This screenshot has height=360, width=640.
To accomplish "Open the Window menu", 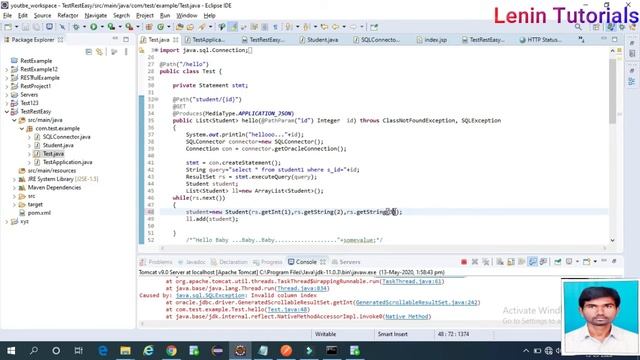I will (187, 16).
